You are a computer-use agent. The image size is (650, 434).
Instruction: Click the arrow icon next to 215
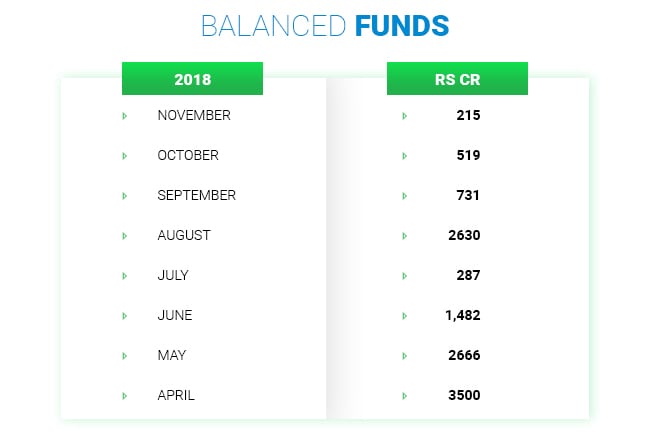[404, 116]
